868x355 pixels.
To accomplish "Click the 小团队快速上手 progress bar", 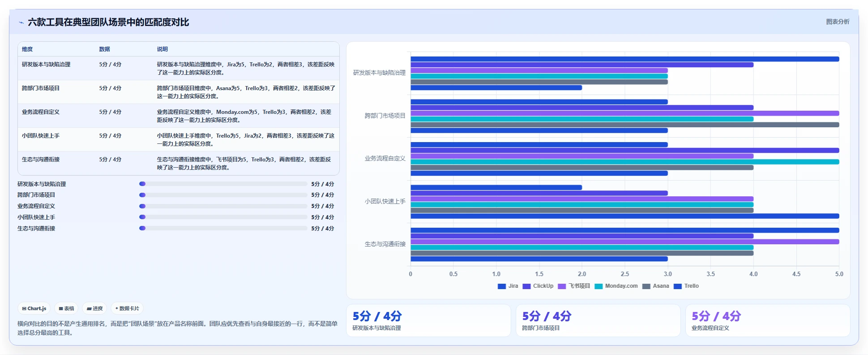I will pos(223,217).
